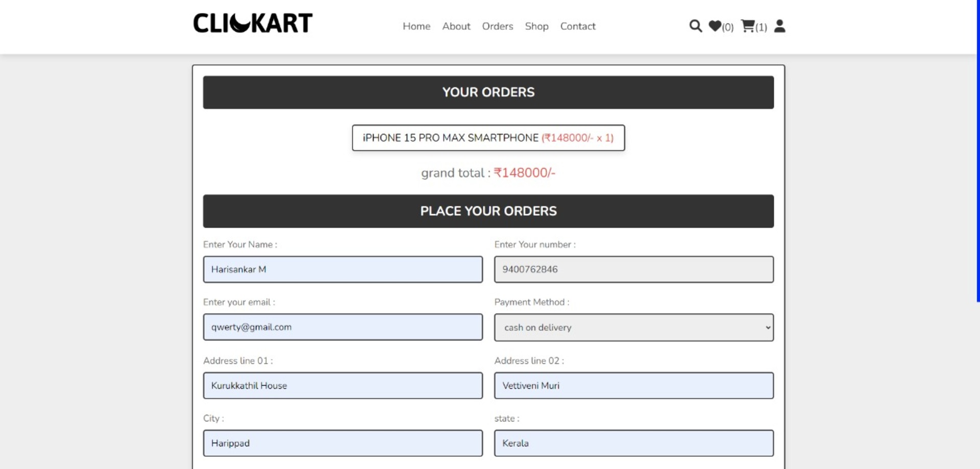Image resolution: width=980 pixels, height=469 pixels.
Task: Click the 'Address line 01 :' label
Action: point(238,361)
